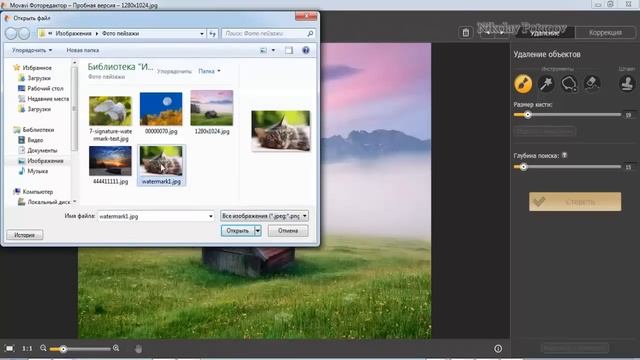
Task: Select the brush selection tool
Action: 523,84
